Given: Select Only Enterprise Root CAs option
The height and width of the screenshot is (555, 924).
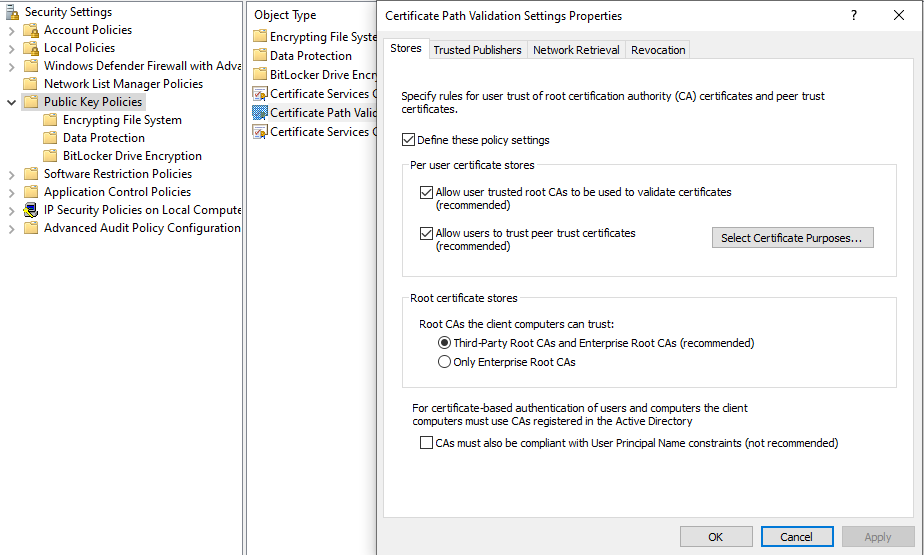Looking at the screenshot, I should 444,362.
